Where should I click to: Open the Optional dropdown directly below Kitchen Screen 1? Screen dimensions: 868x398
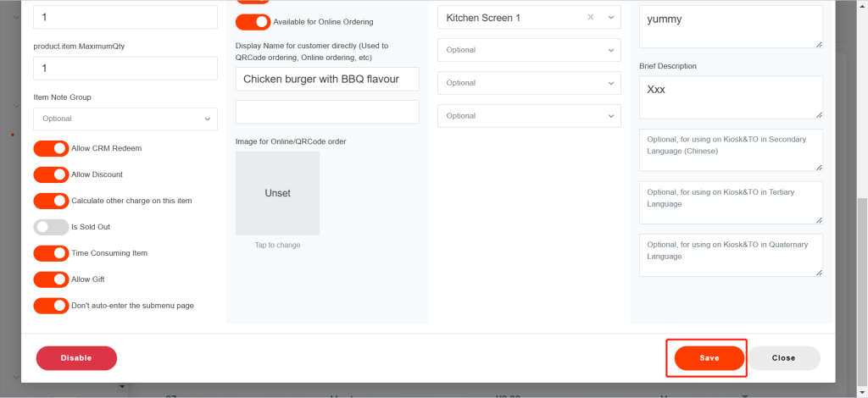530,50
